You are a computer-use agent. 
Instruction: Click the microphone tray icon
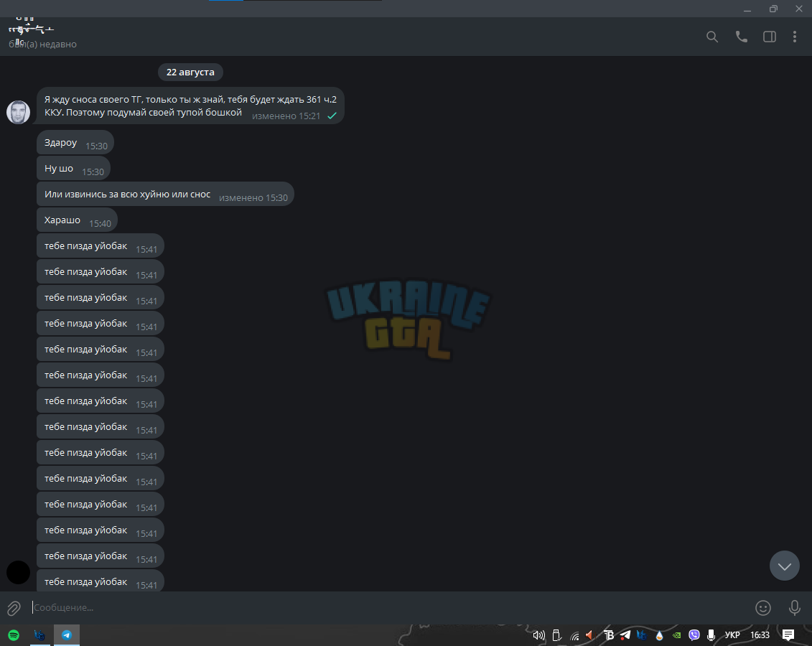point(711,635)
